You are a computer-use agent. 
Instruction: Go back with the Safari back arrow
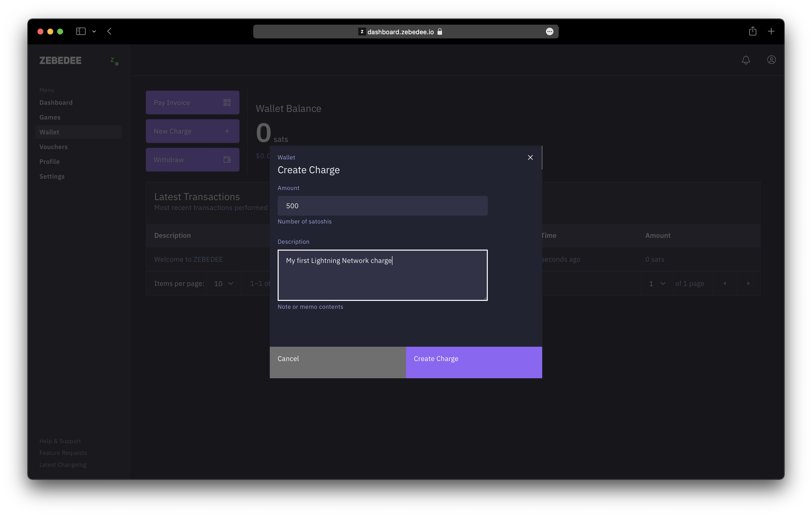[109, 31]
